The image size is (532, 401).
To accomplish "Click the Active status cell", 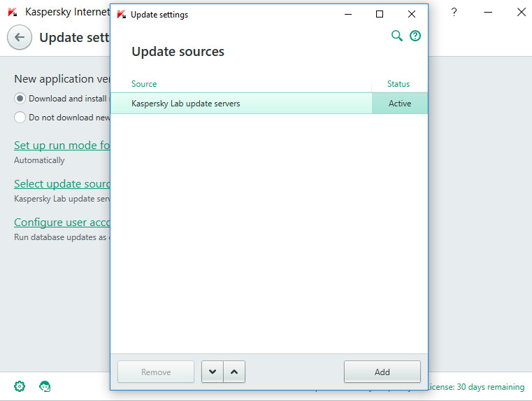I will (400, 103).
